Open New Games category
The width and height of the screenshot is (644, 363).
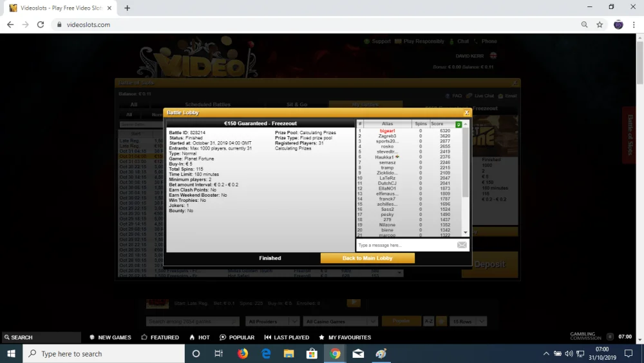[x=111, y=337]
